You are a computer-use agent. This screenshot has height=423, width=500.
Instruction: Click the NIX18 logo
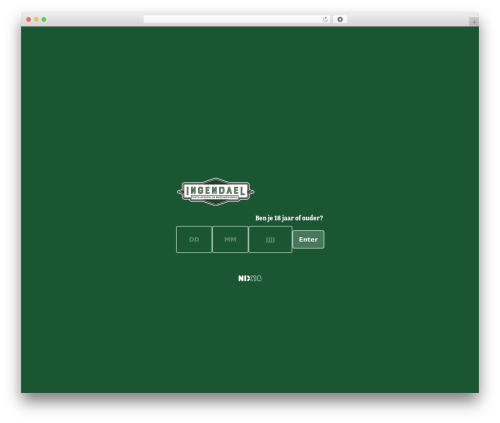coord(250,278)
